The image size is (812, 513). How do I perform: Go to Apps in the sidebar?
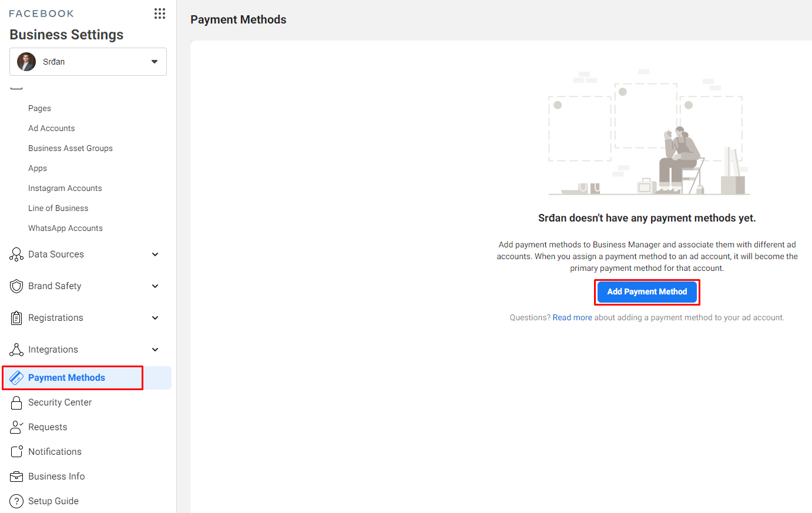pyautogui.click(x=38, y=168)
